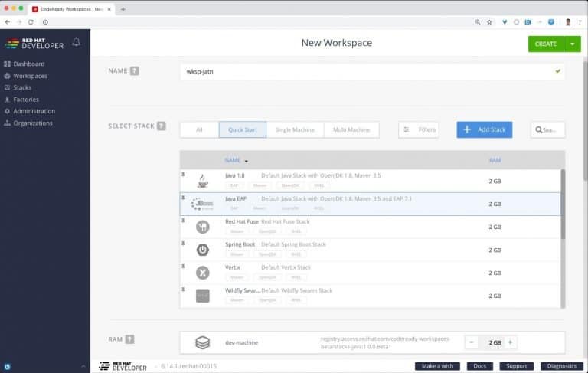The image size is (588, 373).
Task: Click the Make a wish button
Action: coord(437,366)
